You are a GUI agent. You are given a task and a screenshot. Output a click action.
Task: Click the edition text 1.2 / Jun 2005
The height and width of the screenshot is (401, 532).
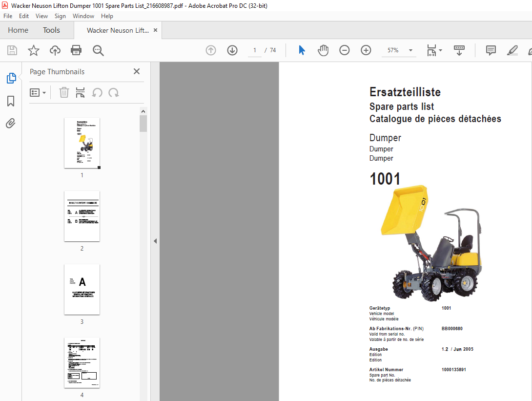(x=457, y=349)
